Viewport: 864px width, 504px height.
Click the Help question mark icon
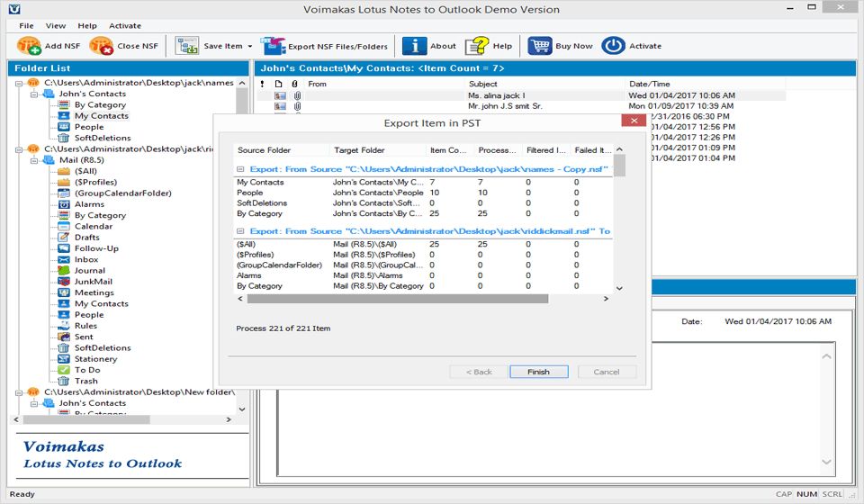click(x=477, y=46)
